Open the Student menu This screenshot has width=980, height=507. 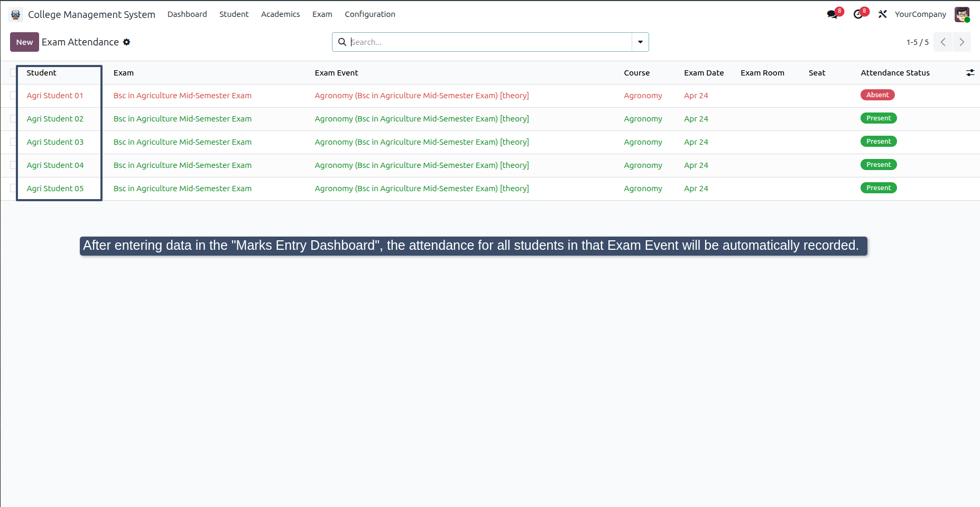coord(234,14)
